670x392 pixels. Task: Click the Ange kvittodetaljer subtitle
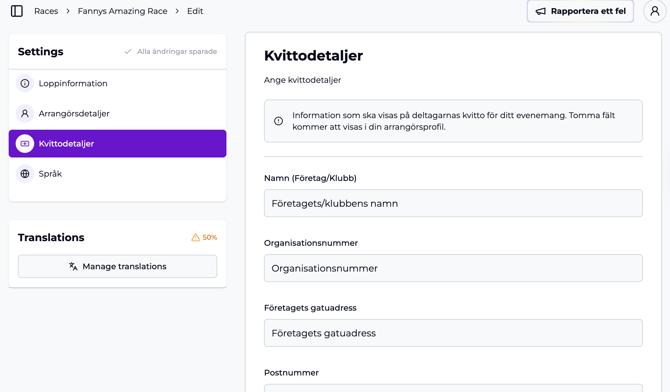click(x=302, y=80)
